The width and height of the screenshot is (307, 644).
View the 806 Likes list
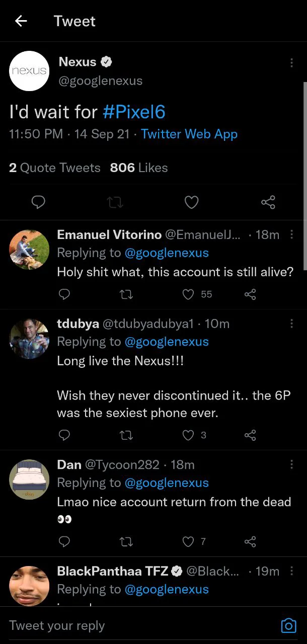point(139,168)
